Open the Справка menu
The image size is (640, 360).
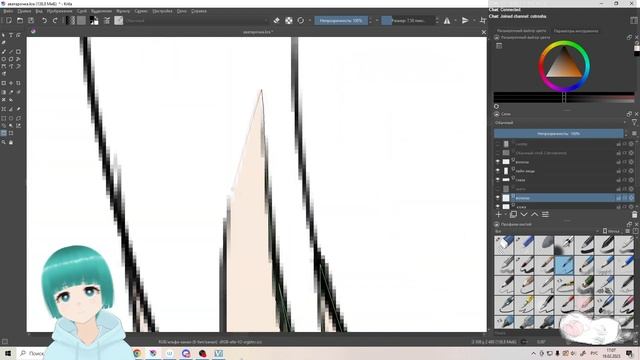tap(199, 11)
